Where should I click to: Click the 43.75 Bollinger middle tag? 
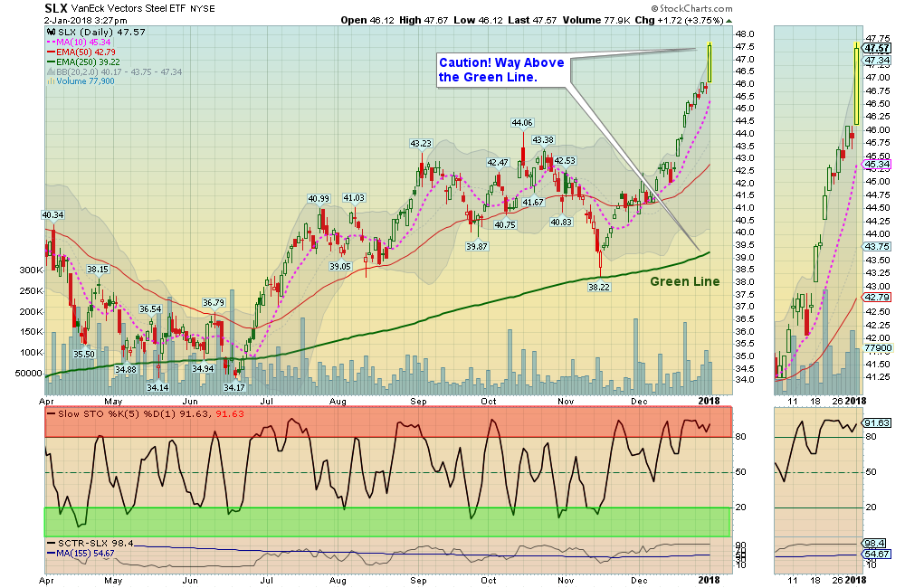pyautogui.click(x=877, y=246)
